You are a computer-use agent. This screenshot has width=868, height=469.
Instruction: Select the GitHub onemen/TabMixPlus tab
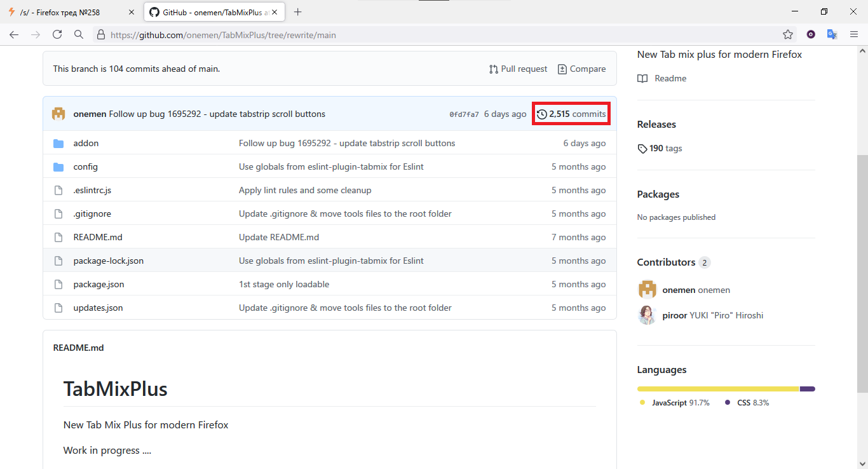point(214,12)
